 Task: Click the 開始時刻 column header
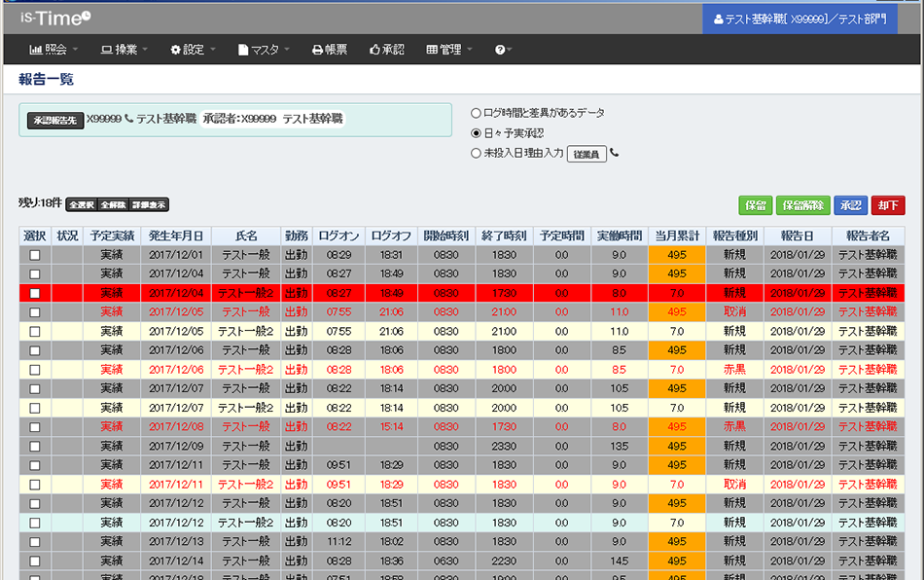pyautogui.click(x=446, y=236)
